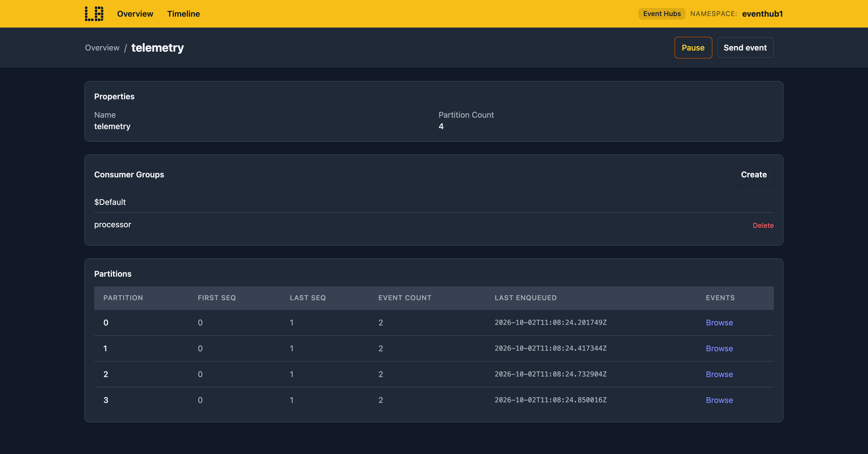Go back via Overview breadcrumb link

[102, 48]
